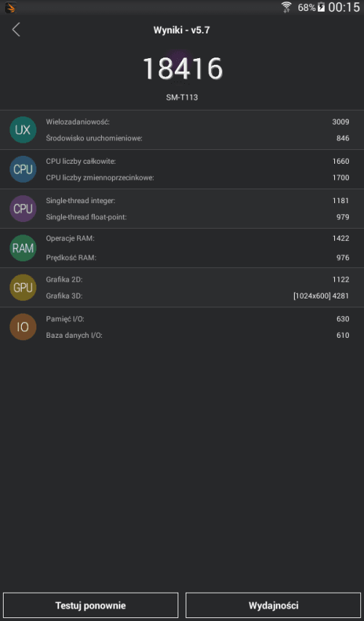Viewport: 364px width, 621px height.
Task: Click the Testuj ponownie button
Action: tap(91, 605)
